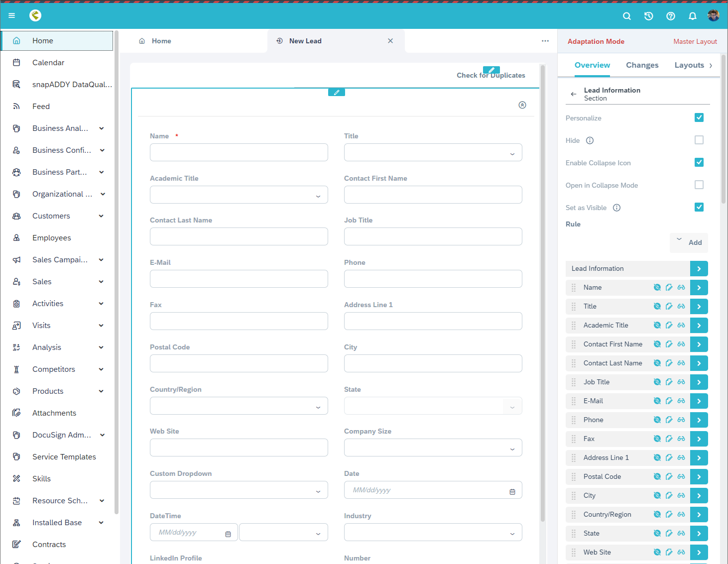Enable the Hide checkbox
The image size is (728, 564).
(699, 140)
